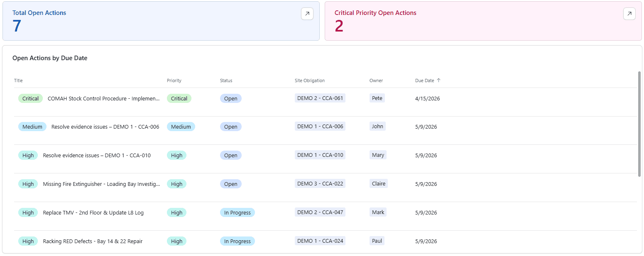Click Open status in John's row
Viewport: 644px width, 256px height.
coord(231,127)
